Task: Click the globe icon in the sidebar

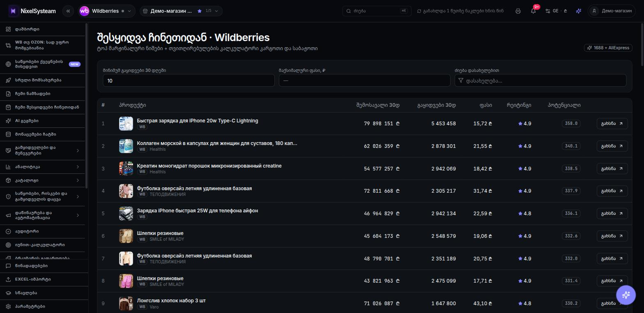Action: 9,64
